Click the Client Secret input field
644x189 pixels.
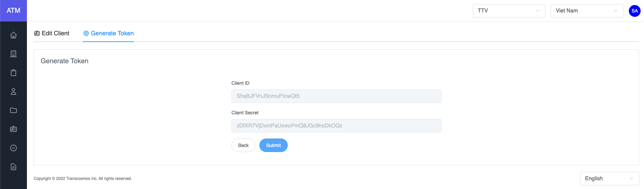336,126
